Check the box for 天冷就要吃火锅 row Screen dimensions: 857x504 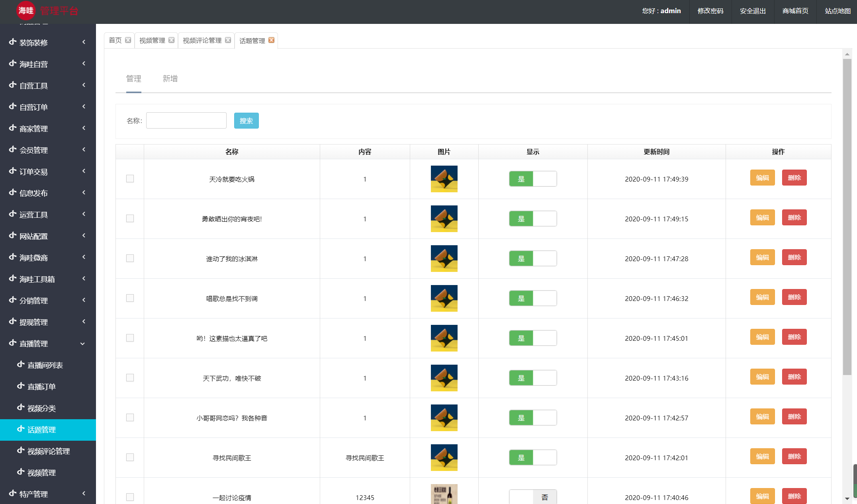point(130,179)
